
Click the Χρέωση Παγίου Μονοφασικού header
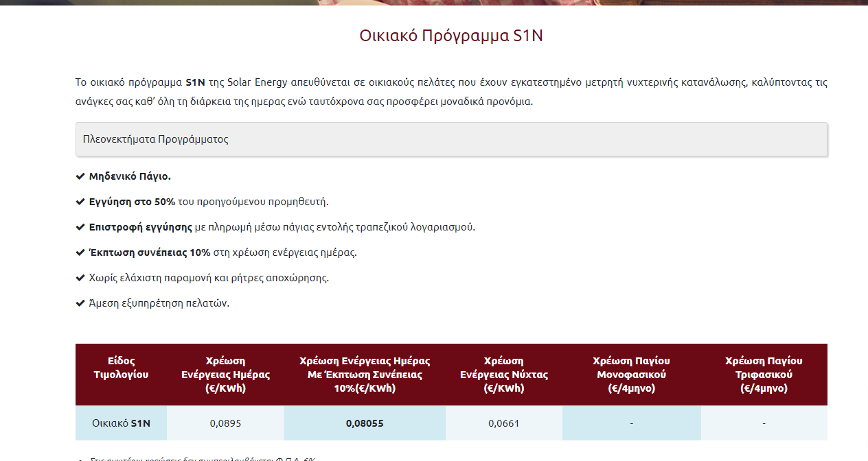pos(632,375)
